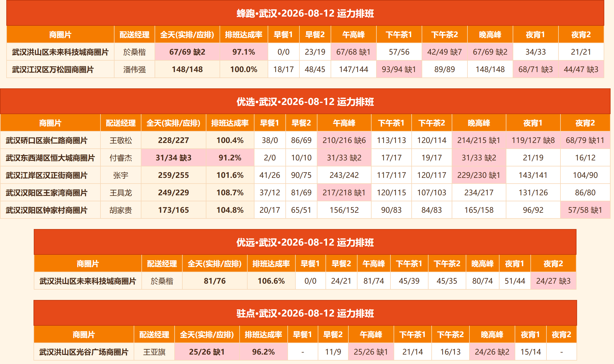This screenshot has height=364, width=614.
Task: Click the 96.2% 排班达成率 cell
Action: 264,352
